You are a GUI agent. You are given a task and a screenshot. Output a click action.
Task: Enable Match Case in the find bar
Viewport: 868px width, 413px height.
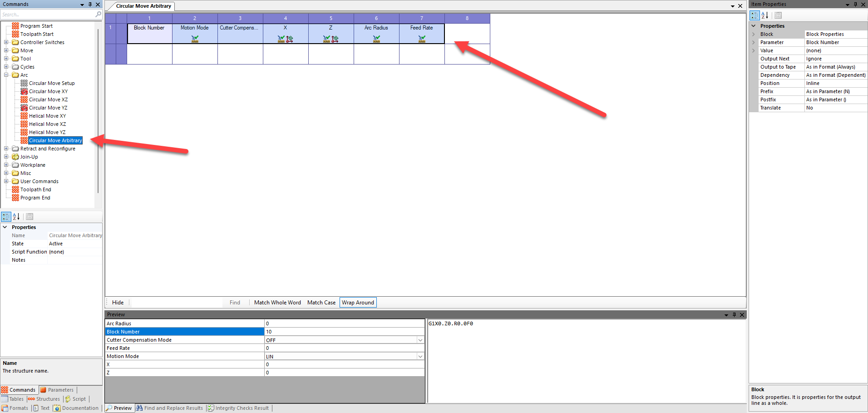[x=321, y=302]
